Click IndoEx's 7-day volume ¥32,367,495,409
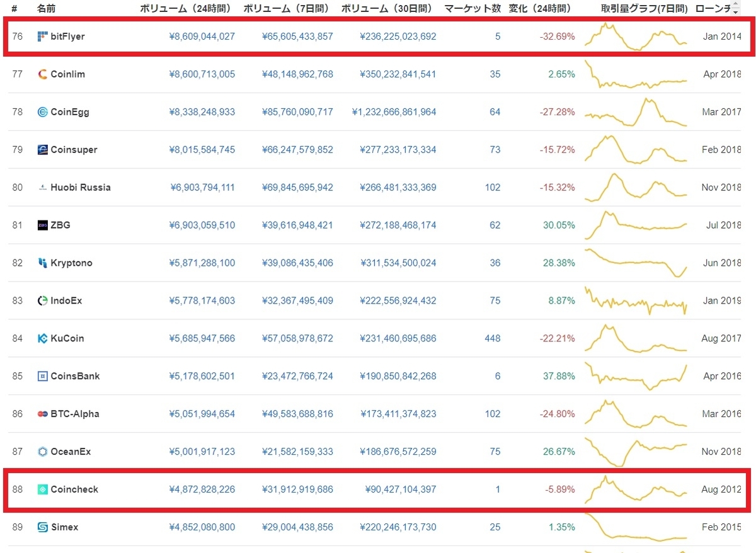The image size is (756, 553). [x=297, y=300]
